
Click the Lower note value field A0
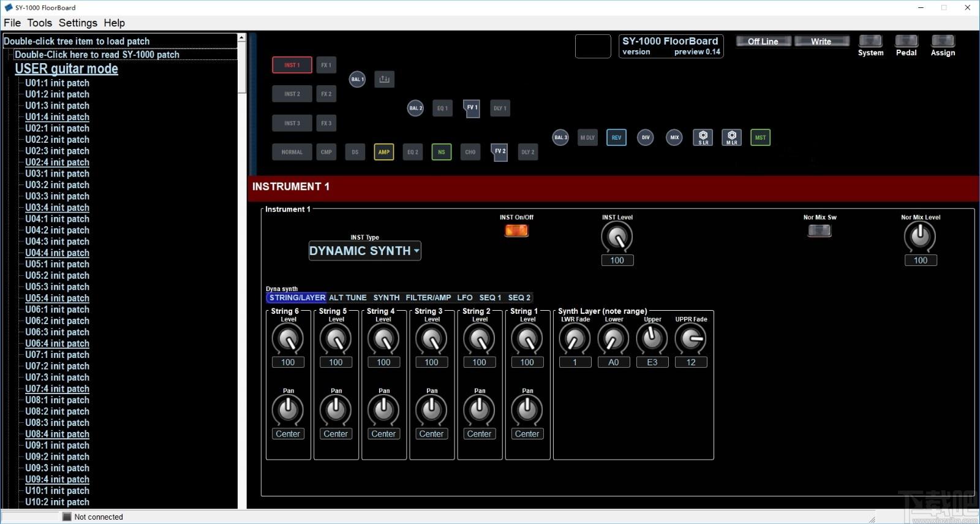[614, 362]
